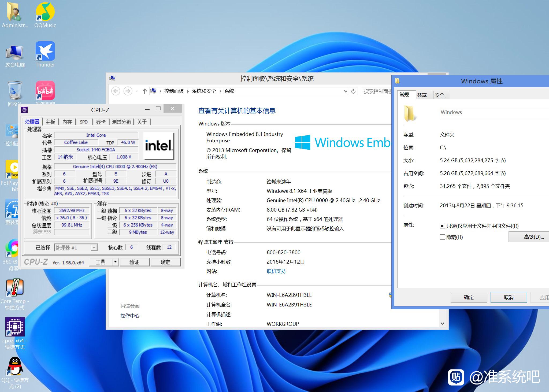Click 高级(D)... button in properties
Screen dimensions: 549x392
pyautogui.click(x=529, y=237)
